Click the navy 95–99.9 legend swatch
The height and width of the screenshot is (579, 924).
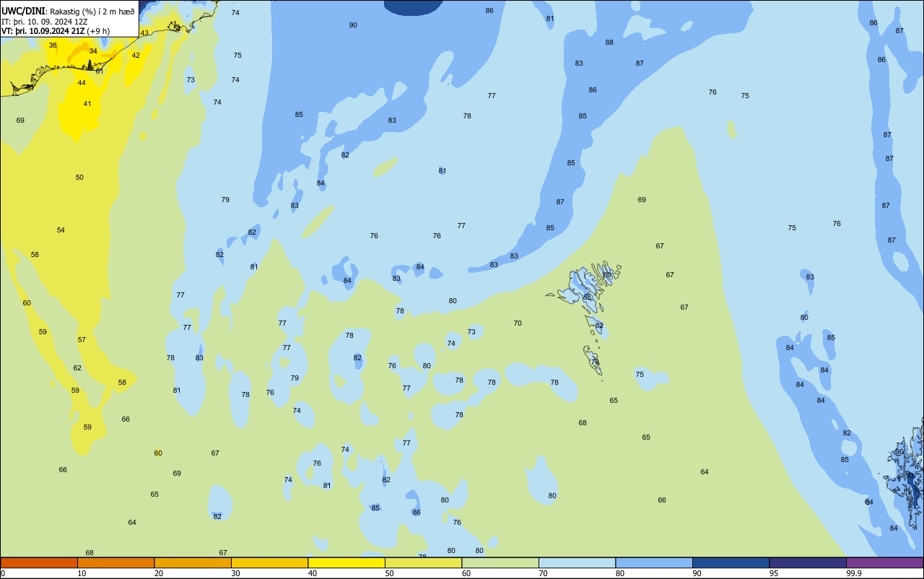coord(808,562)
